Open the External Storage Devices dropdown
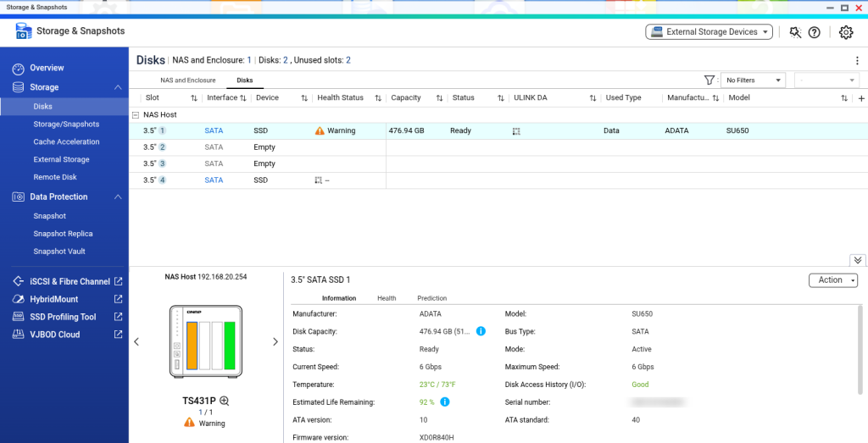 point(709,32)
